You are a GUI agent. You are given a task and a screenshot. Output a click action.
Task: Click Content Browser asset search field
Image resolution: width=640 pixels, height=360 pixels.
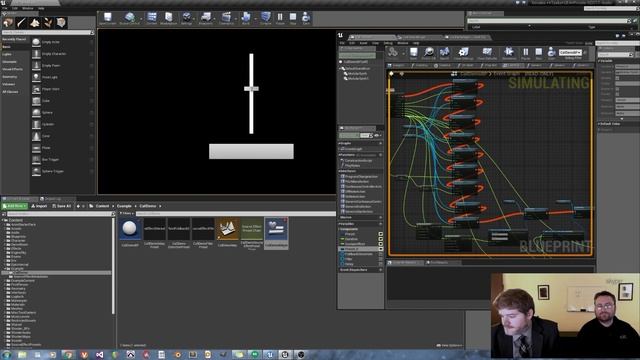point(236,213)
